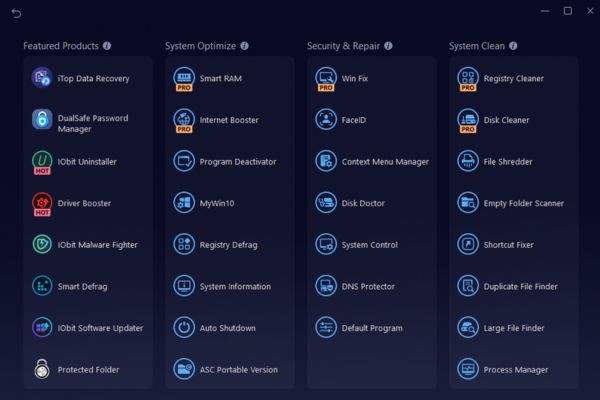Click the Auto Shutdown power icon
Viewport: 600px width, 400px height.
[x=184, y=328]
